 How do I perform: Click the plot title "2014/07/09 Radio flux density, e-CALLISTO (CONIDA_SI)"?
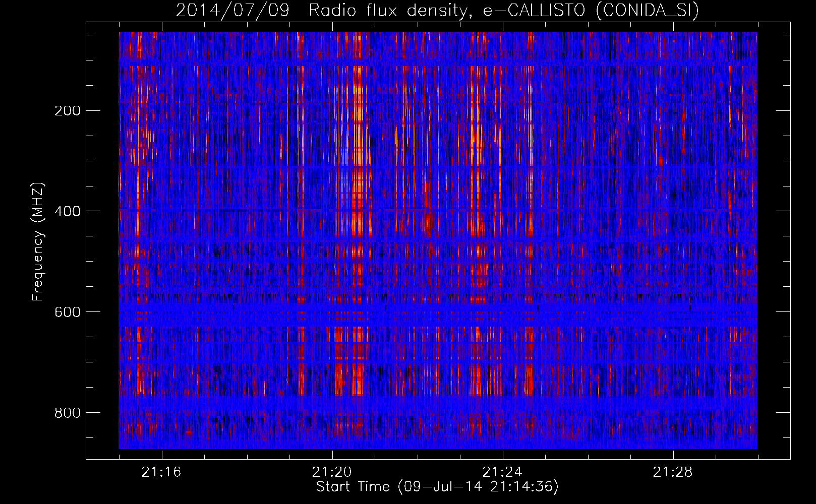coord(437,10)
